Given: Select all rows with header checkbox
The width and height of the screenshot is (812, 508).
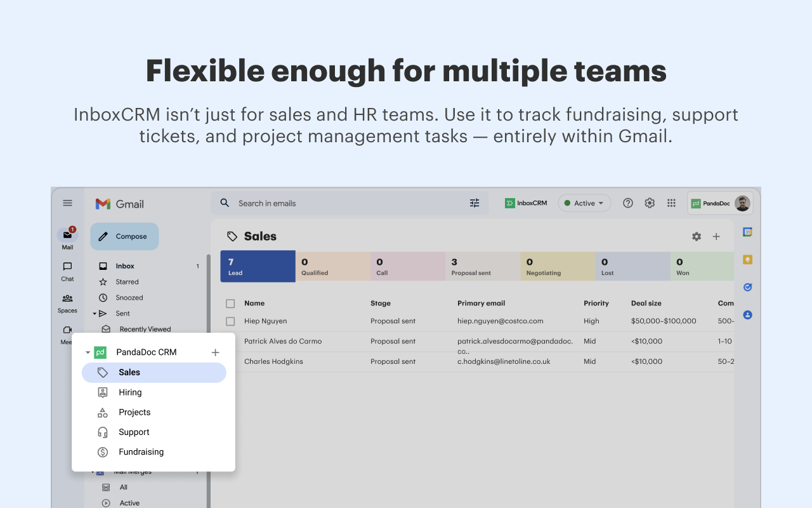Looking at the screenshot, I should [230, 304].
